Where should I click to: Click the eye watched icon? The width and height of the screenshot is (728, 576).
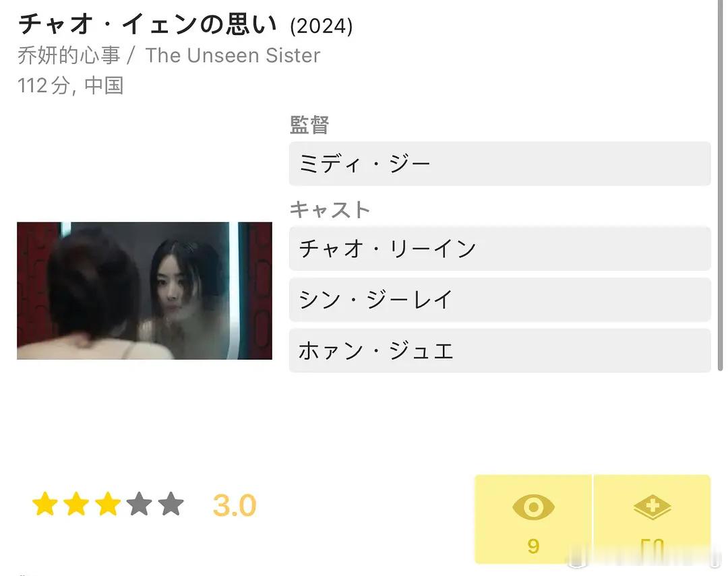pos(533,507)
